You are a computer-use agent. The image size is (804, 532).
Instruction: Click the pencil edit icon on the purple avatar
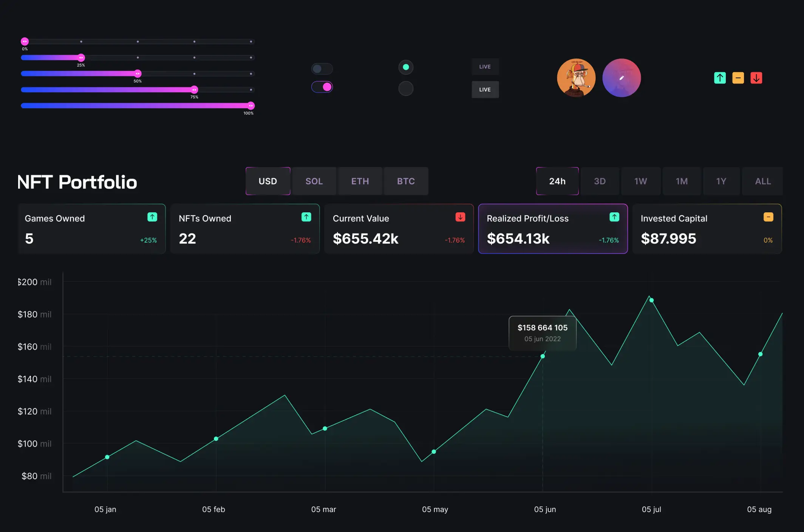point(622,78)
